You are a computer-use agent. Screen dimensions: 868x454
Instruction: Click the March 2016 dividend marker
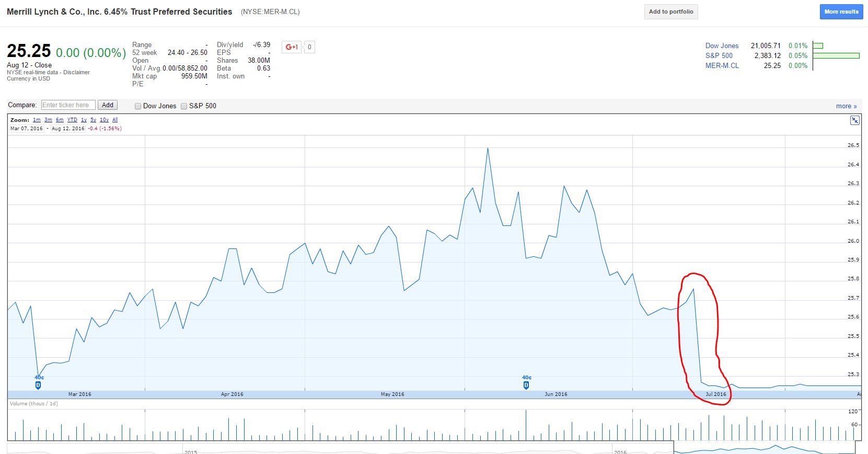point(38,385)
